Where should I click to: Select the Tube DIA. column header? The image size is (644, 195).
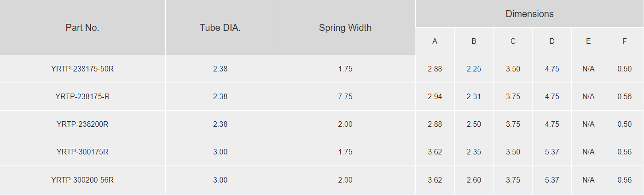click(220, 28)
